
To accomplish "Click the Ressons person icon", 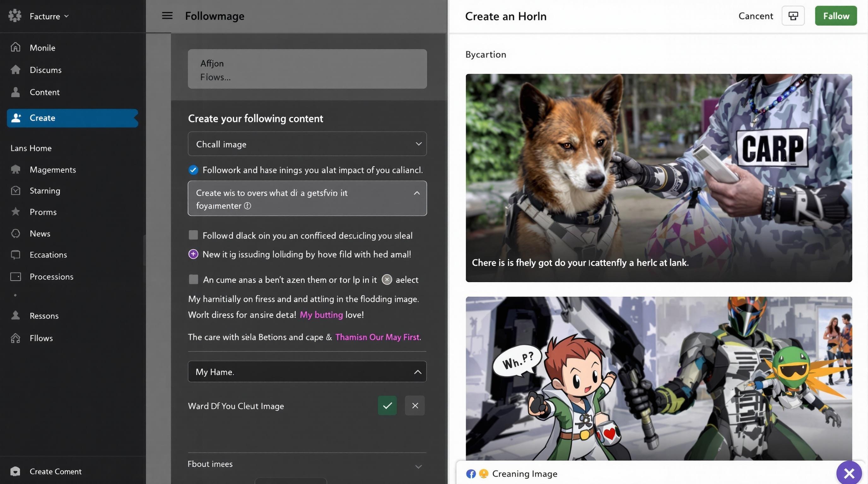I will [x=15, y=315].
